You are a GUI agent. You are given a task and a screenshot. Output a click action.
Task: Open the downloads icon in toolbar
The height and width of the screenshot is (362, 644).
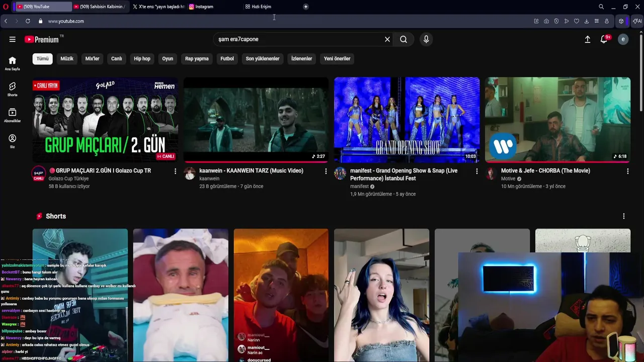(587, 21)
